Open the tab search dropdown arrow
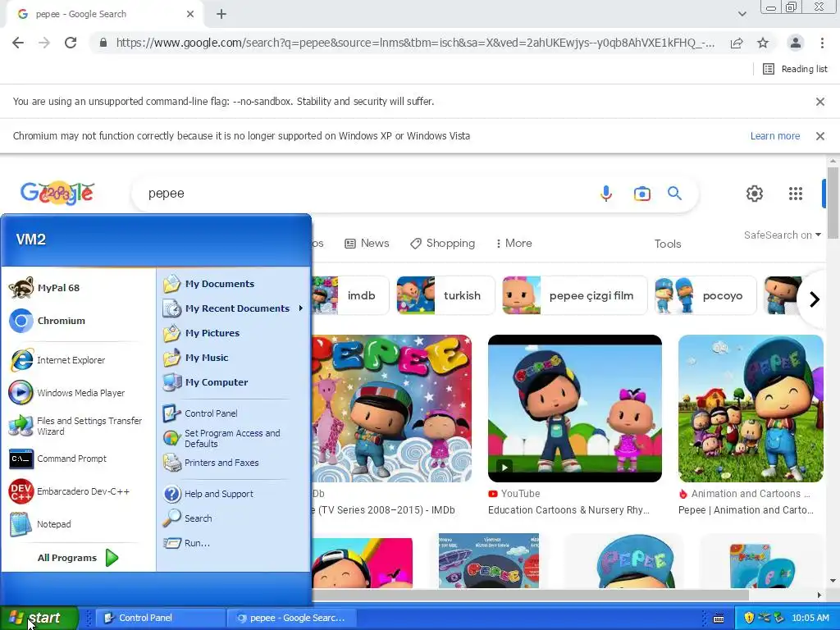This screenshot has height=630, width=840. [742, 14]
